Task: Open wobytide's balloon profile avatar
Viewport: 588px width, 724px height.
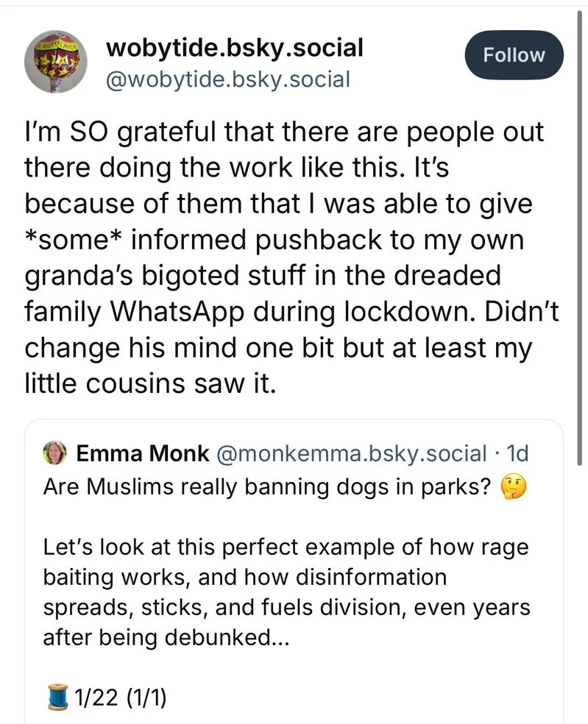Action: [x=56, y=65]
